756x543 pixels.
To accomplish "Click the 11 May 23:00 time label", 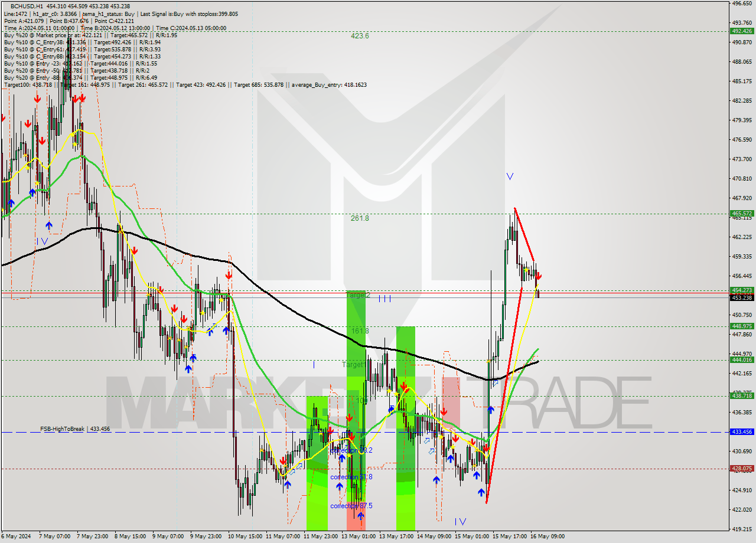I will pyautogui.click(x=320, y=537).
